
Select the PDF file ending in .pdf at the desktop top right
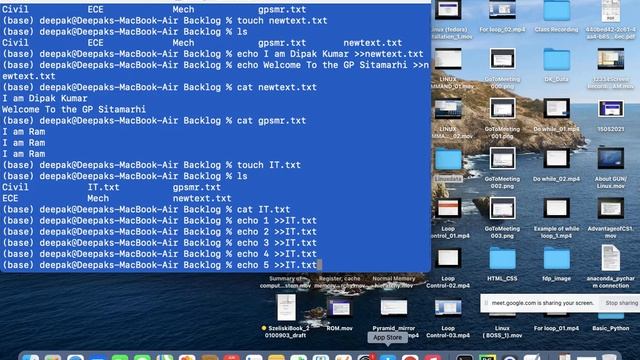tap(611, 11)
